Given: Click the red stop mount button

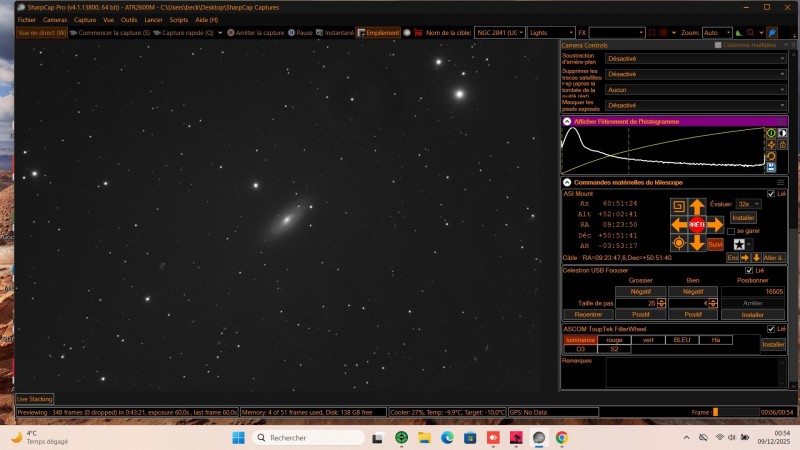Looking at the screenshot, I should click(x=697, y=224).
